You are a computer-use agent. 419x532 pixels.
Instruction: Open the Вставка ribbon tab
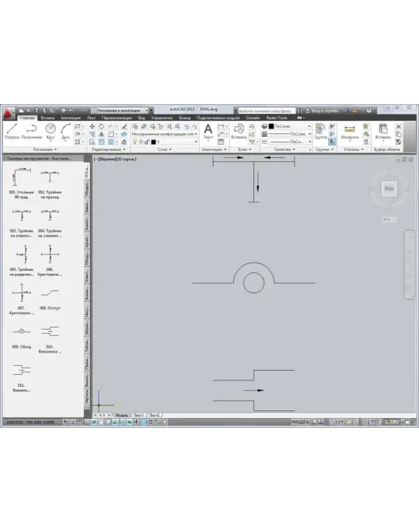47,118
